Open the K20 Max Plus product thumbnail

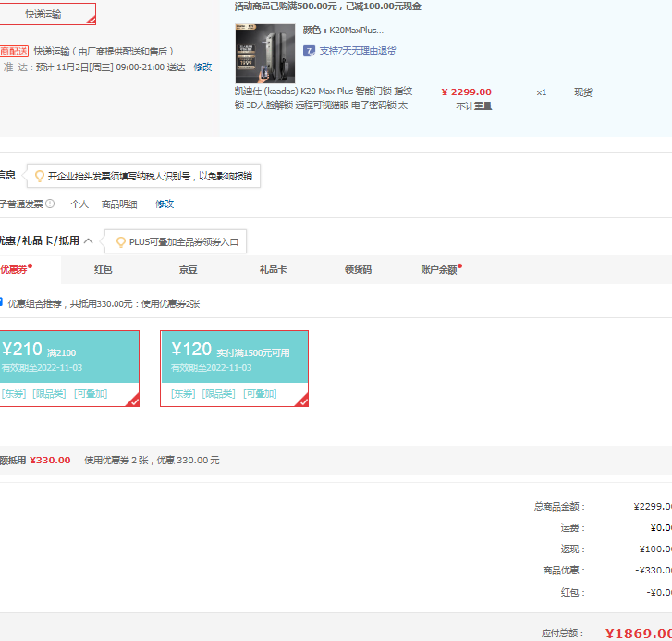coord(265,53)
